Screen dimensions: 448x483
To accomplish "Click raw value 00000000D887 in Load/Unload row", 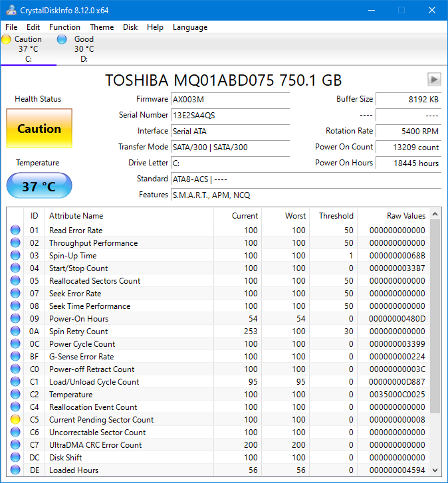I will click(397, 382).
